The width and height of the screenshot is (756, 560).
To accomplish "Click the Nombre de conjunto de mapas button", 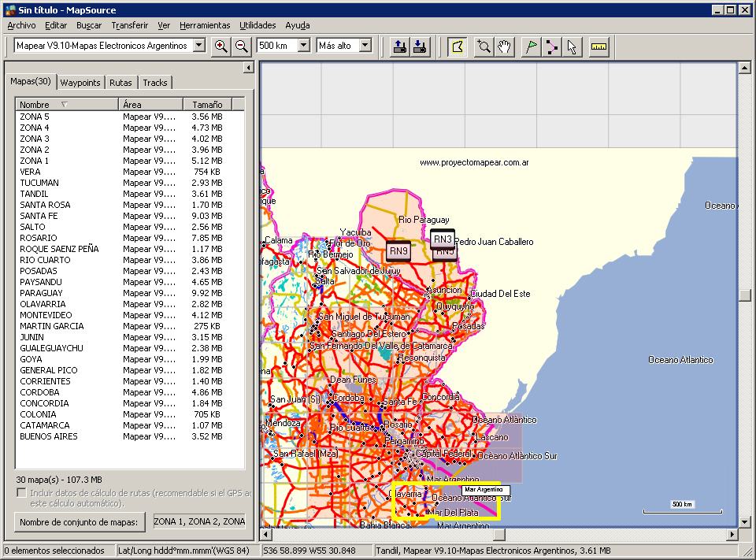I will coord(80,521).
